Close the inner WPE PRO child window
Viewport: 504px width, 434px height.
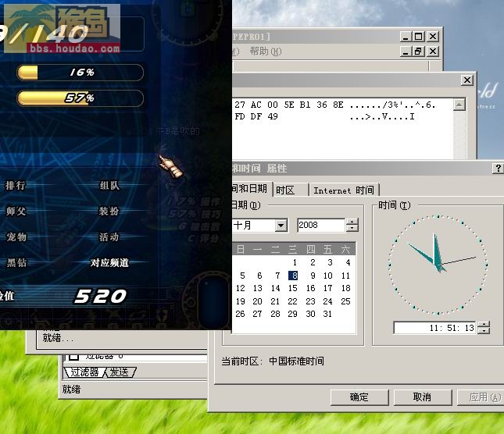coord(433,52)
